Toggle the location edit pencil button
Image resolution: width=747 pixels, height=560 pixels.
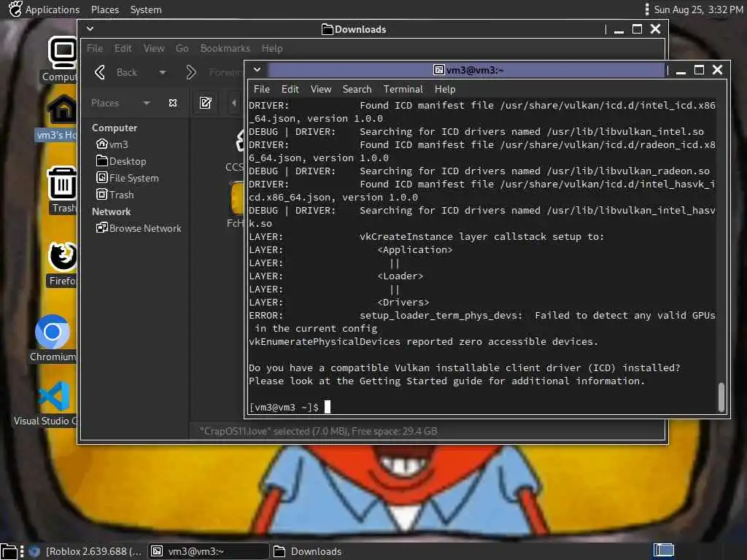tap(206, 103)
